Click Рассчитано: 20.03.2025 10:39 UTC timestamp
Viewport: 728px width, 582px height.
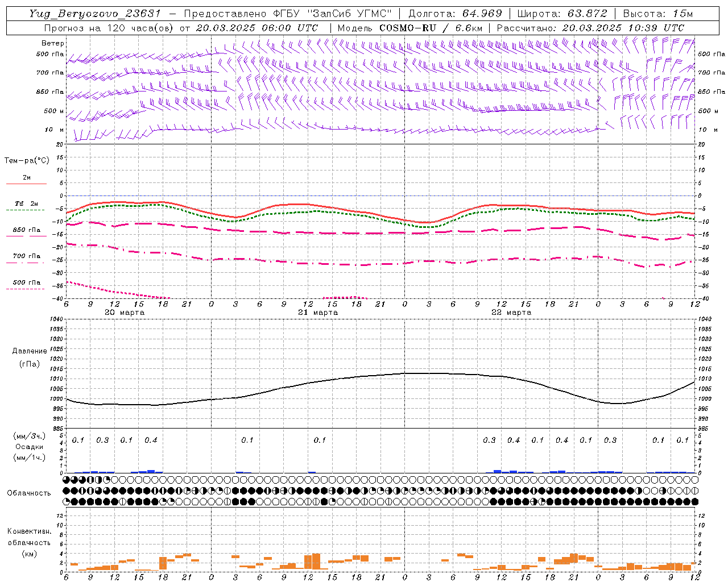pos(590,28)
